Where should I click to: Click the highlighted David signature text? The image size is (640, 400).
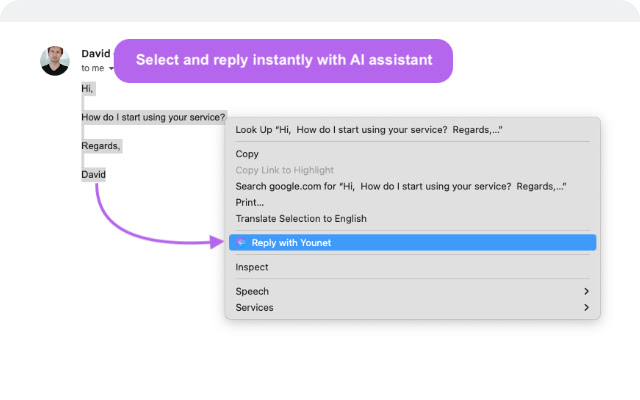pyautogui.click(x=93, y=174)
